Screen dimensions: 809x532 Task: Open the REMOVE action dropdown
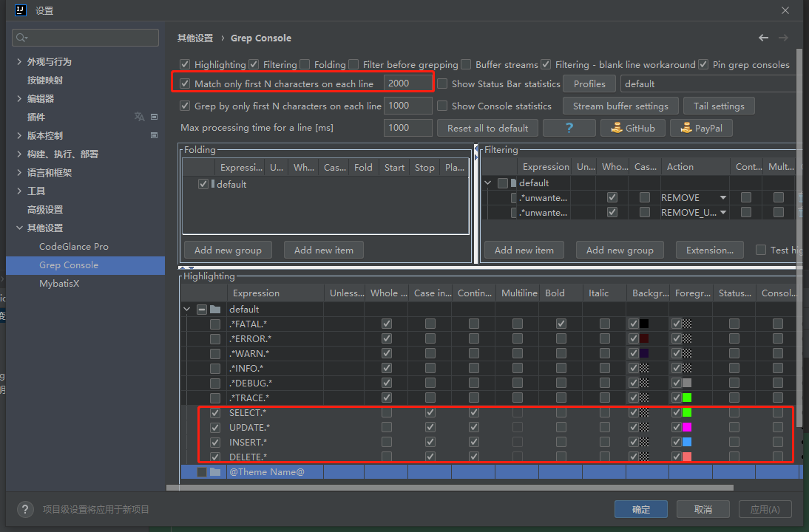722,197
